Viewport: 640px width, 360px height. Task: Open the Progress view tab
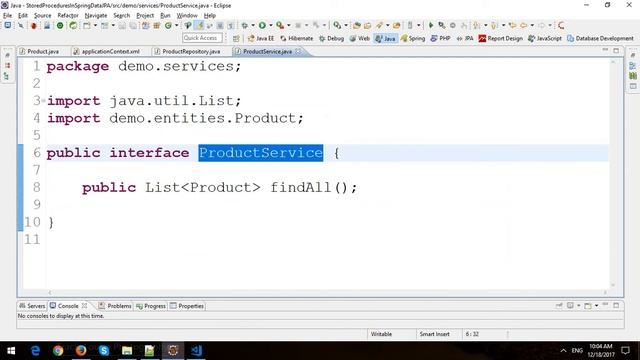tap(151, 306)
